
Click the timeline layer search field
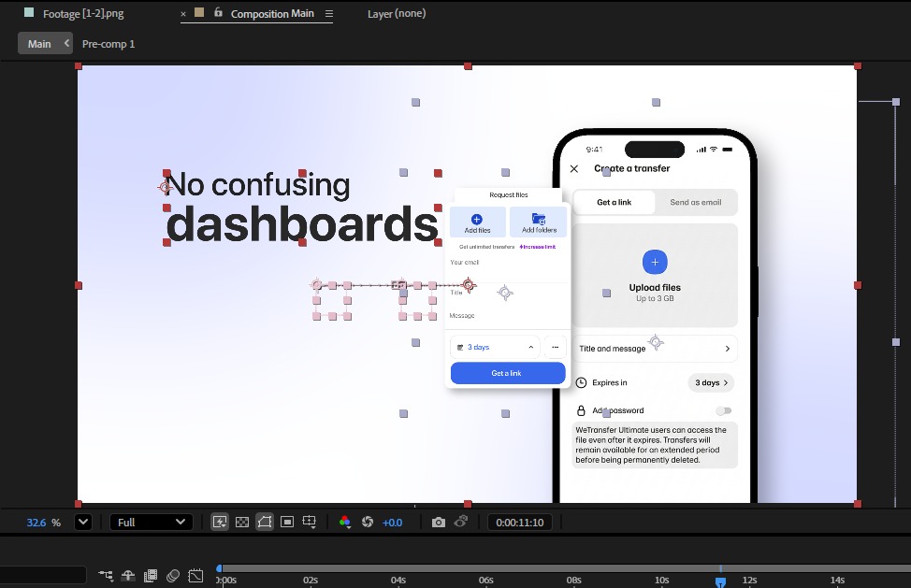[x=43, y=575]
